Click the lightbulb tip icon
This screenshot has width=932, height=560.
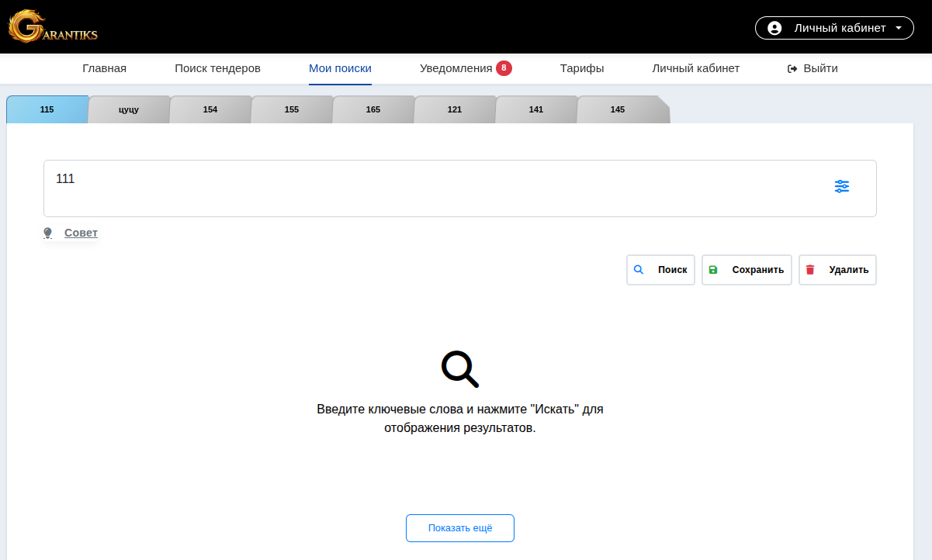tap(47, 232)
